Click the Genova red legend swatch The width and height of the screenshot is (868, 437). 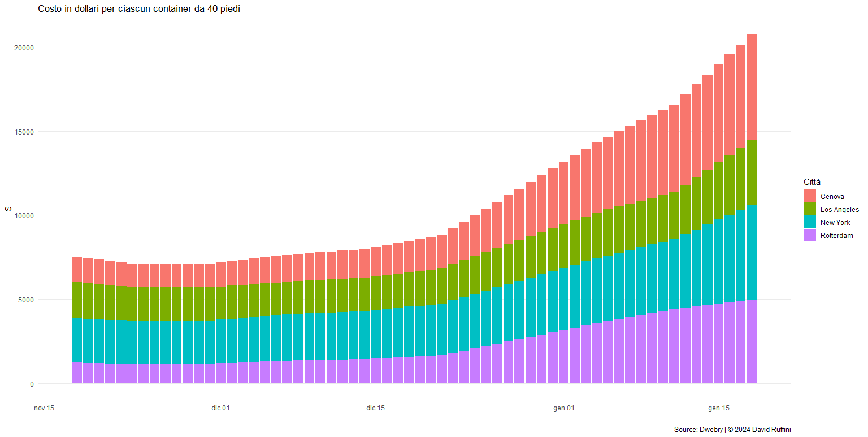(x=810, y=196)
